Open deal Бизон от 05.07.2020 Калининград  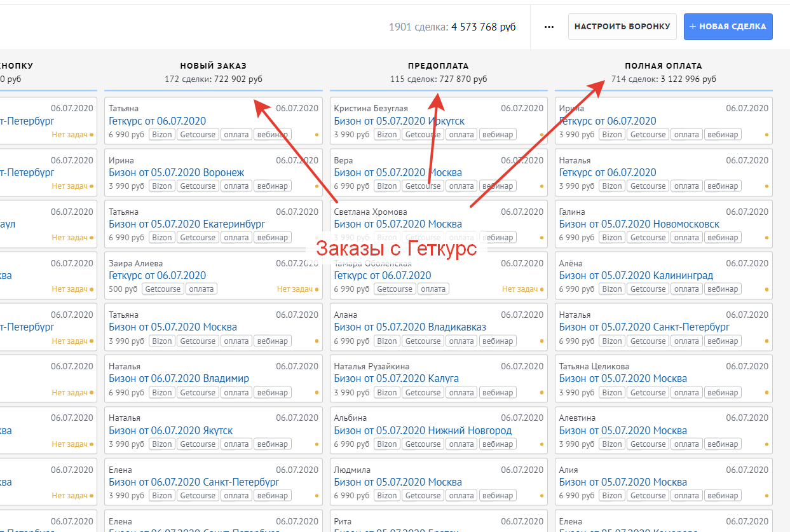click(x=636, y=275)
